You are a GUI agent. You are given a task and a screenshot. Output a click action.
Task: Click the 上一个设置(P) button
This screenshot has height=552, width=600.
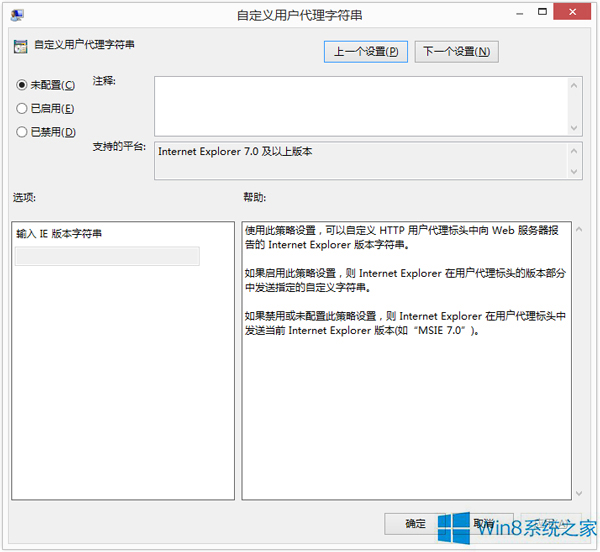pos(366,52)
